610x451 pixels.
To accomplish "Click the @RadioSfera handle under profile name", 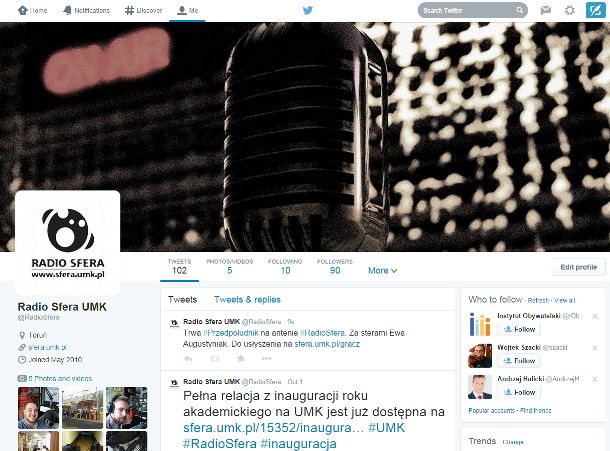I will click(x=39, y=318).
